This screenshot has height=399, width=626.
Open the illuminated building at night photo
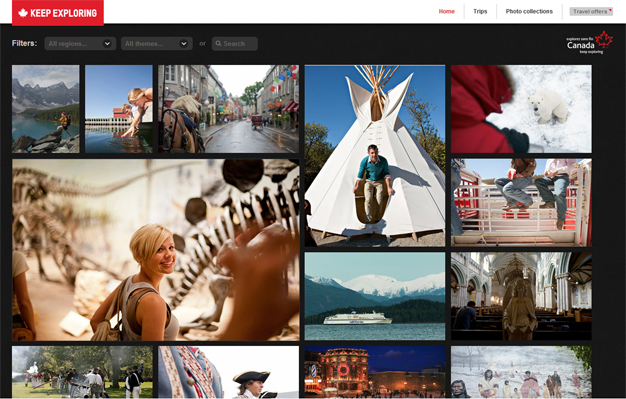click(x=375, y=372)
